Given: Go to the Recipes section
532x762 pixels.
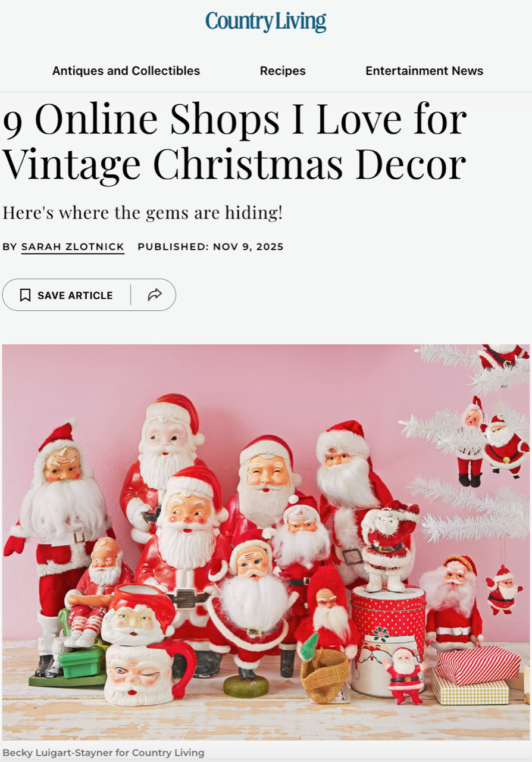Looking at the screenshot, I should tap(283, 71).
